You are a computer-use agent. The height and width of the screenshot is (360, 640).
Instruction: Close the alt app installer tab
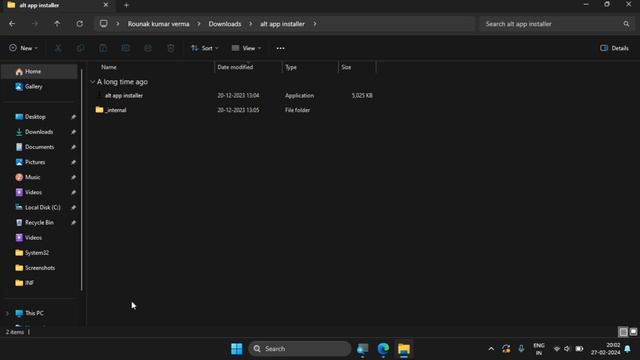[106, 5]
